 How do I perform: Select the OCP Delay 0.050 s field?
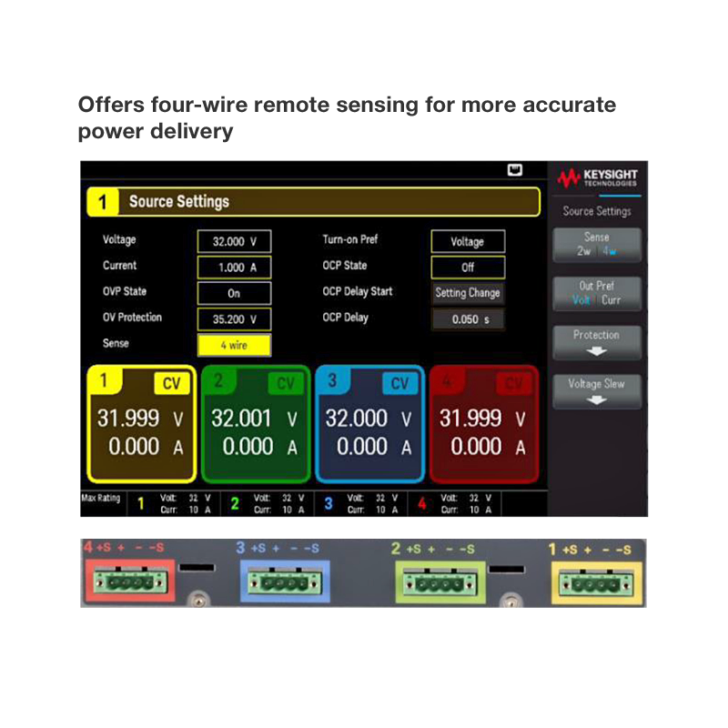(x=468, y=319)
